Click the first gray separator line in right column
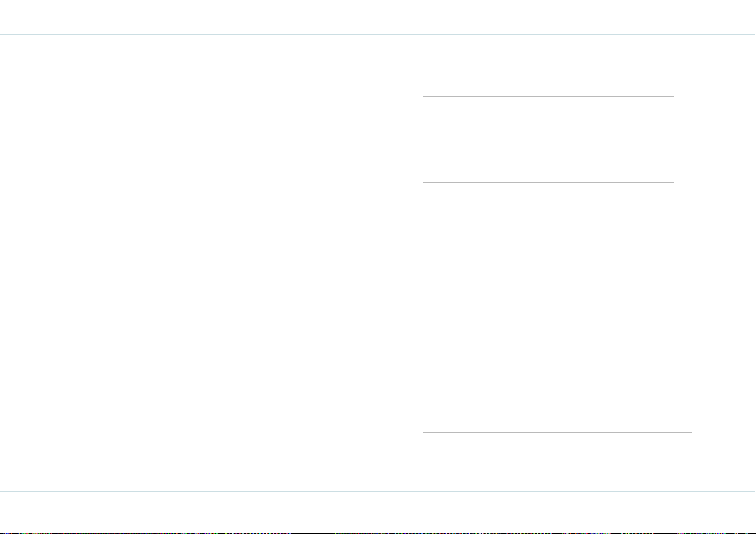This screenshot has height=534, width=756. 548,96
